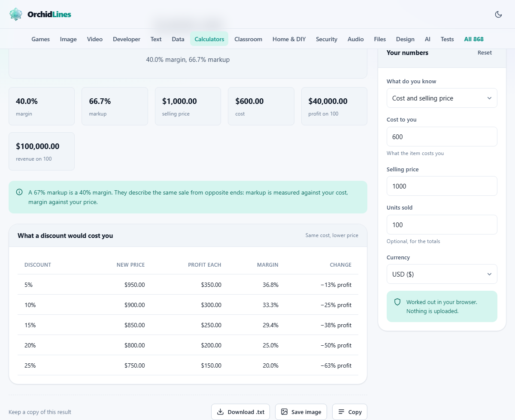Select the 20% discount table row
This screenshot has height=420, width=515.
(188, 345)
